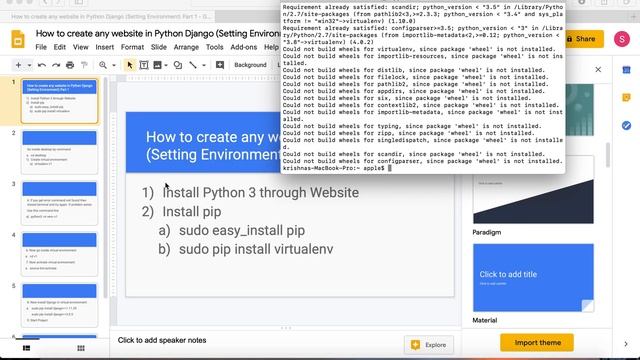Screen dimensions: 640x360
Task: Click the terminal prompt line
Action: [337, 168]
